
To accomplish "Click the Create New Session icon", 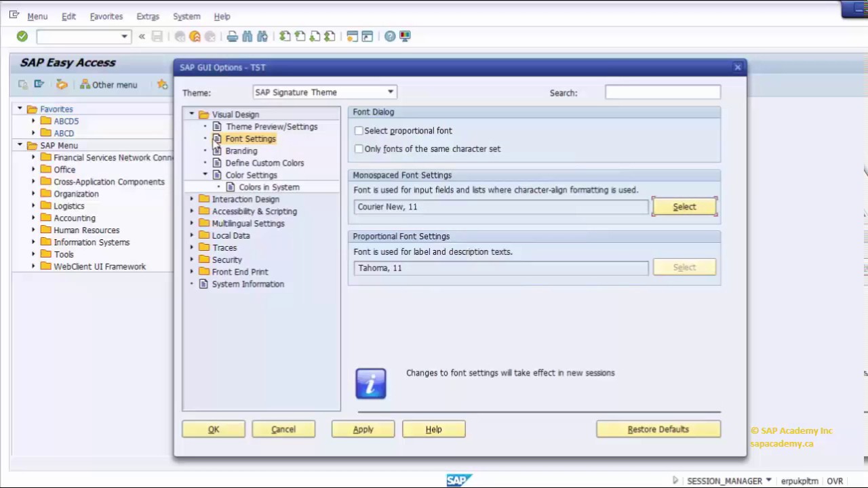I will [x=352, y=37].
